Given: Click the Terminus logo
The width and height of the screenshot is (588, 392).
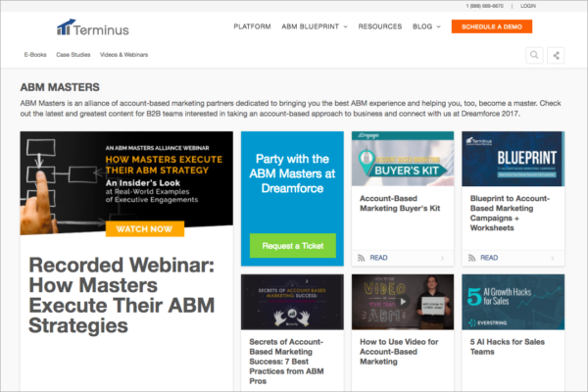Looking at the screenshot, I should [93, 27].
